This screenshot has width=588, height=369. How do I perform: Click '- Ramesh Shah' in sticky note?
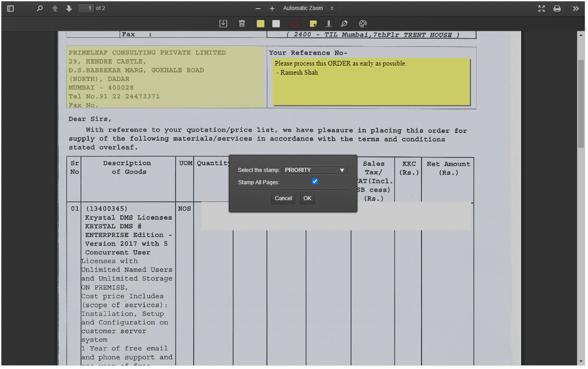coord(297,72)
